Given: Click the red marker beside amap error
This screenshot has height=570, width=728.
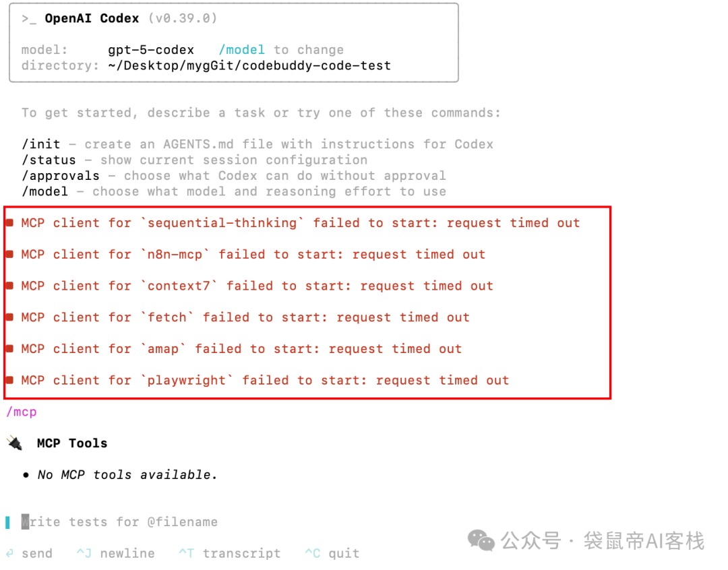Looking at the screenshot, I should pyautogui.click(x=9, y=349).
